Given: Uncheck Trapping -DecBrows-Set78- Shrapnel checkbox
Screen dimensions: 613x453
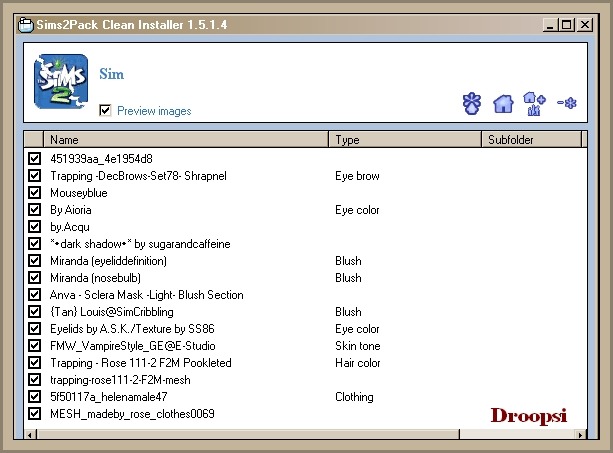Looking at the screenshot, I should click(34, 175).
